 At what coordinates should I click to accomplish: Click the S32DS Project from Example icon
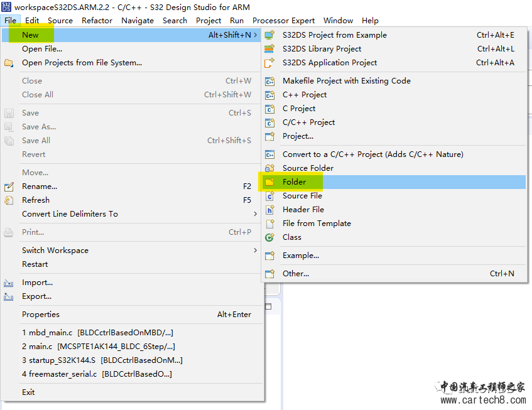(x=269, y=35)
